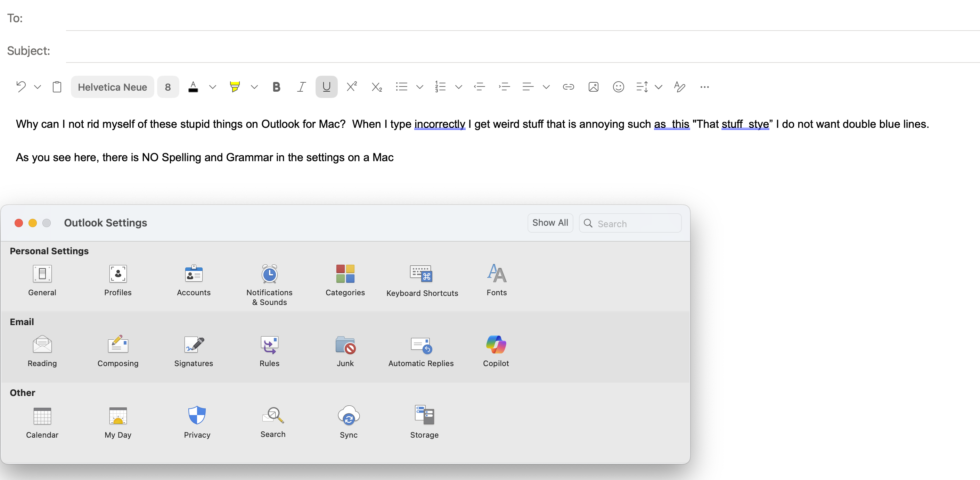This screenshot has width=980, height=480.
Task: Open Privacy settings
Action: pyautogui.click(x=197, y=422)
